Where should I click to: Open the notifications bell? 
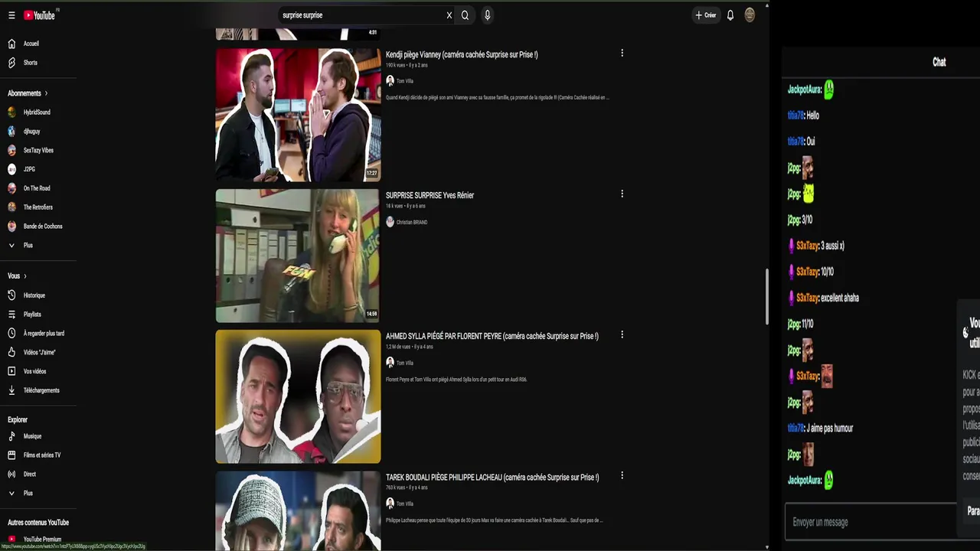click(x=730, y=15)
